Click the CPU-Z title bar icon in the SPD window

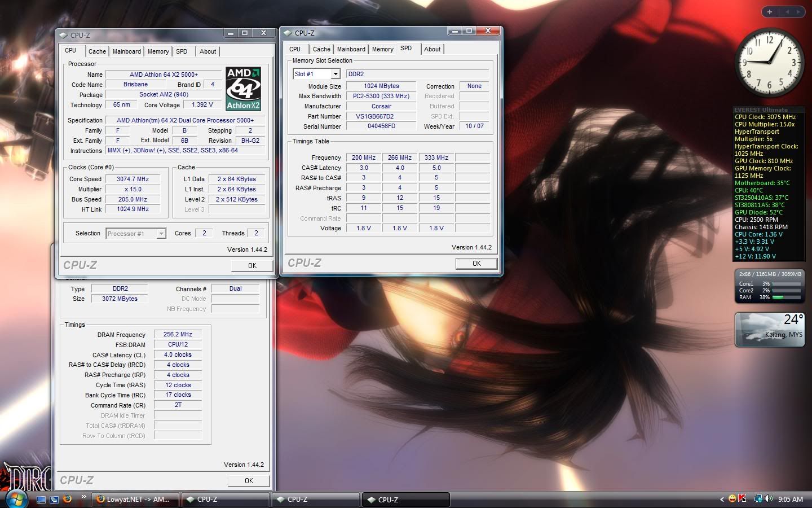point(288,33)
